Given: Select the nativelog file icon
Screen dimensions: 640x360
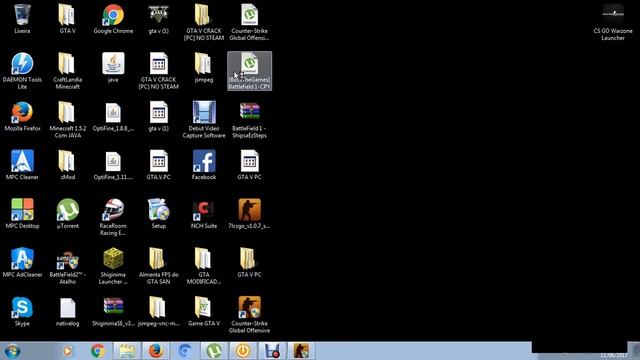Looking at the screenshot, I should pyautogui.click(x=67, y=311).
